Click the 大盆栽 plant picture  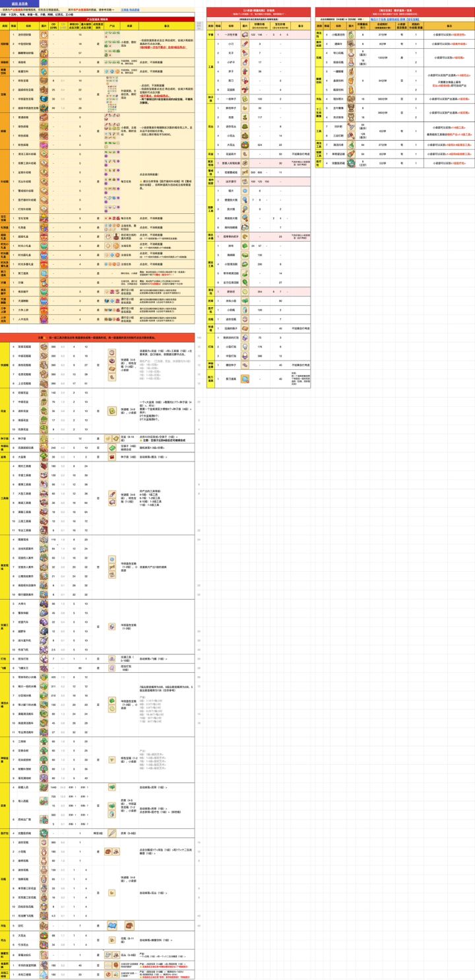coord(44,456)
